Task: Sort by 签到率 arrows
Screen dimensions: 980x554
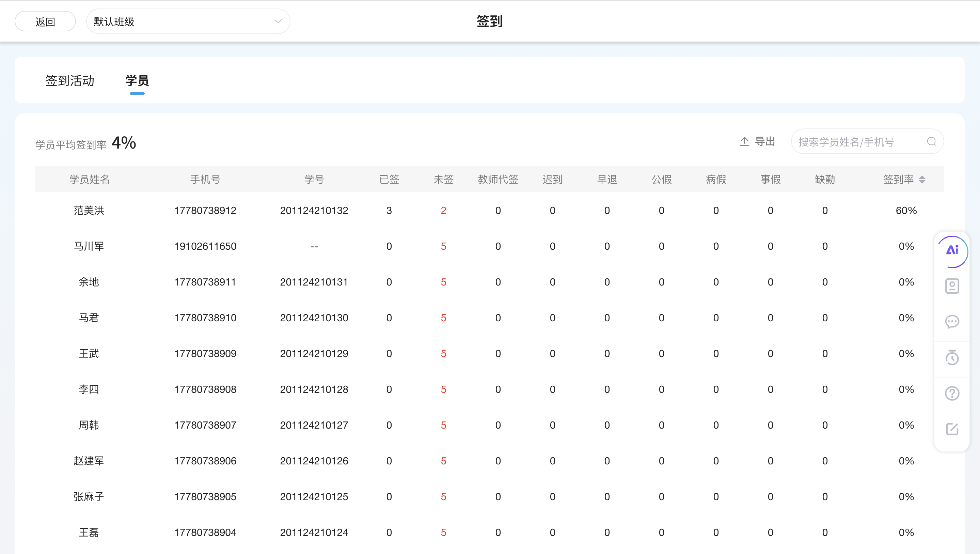Action: click(x=922, y=179)
